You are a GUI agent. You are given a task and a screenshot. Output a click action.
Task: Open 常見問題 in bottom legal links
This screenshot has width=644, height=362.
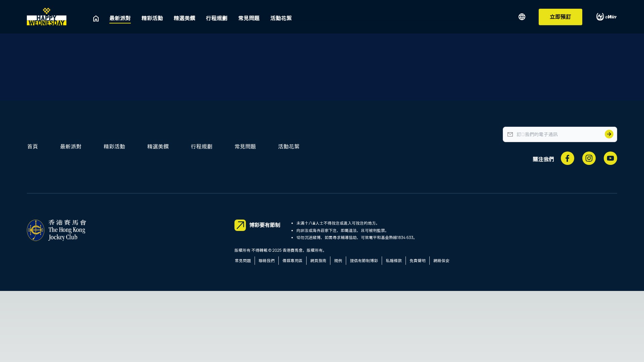(x=243, y=261)
